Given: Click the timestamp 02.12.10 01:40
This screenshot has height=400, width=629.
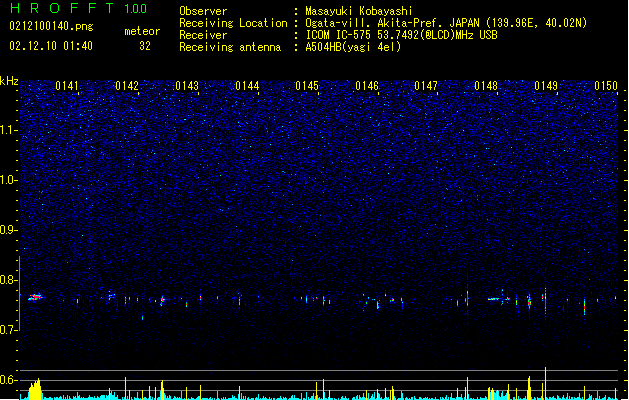Looking at the screenshot, I should pyautogui.click(x=51, y=46).
